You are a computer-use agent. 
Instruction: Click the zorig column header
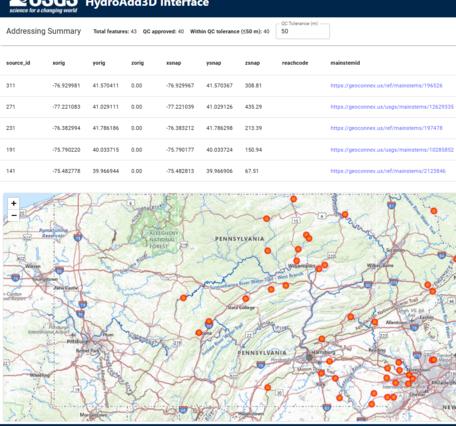coord(137,63)
